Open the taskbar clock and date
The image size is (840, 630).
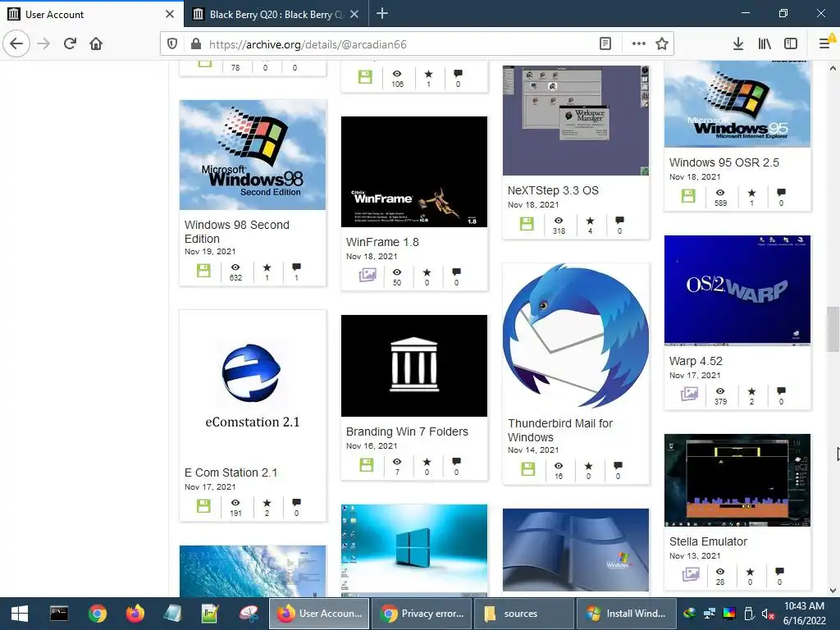(804, 614)
